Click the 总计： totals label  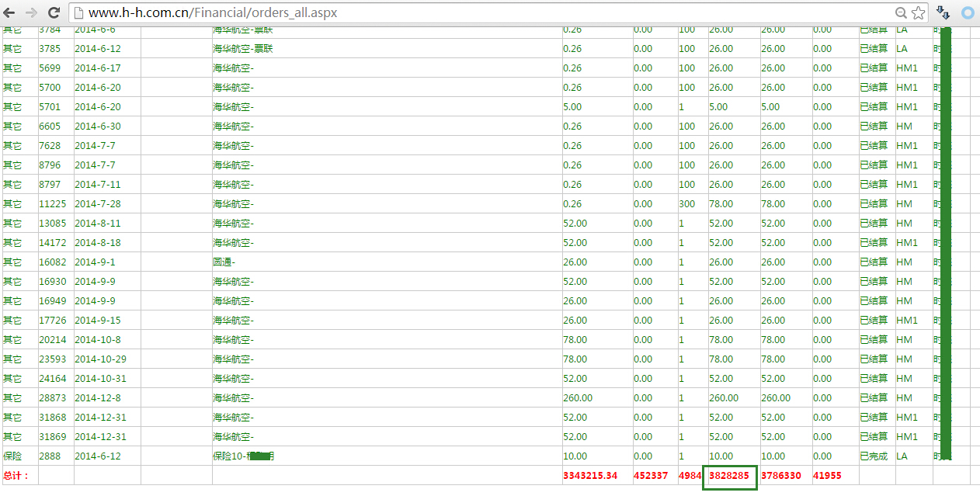point(16,475)
